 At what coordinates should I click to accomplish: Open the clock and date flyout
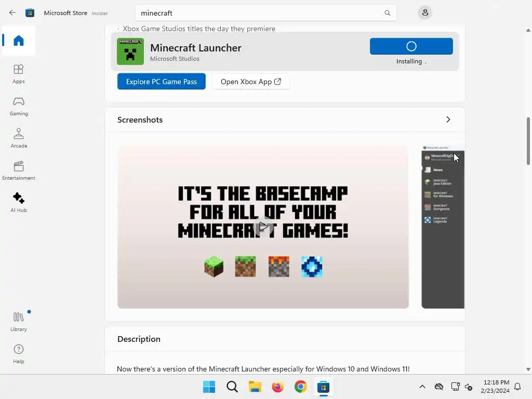point(495,387)
